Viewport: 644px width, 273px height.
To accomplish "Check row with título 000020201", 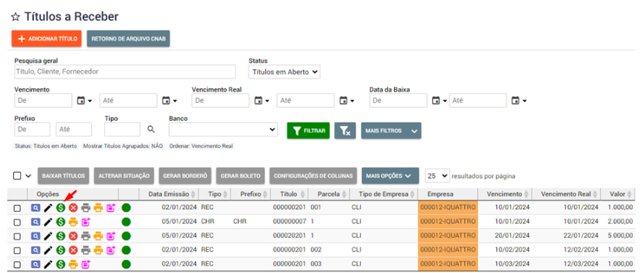I will 17,236.
